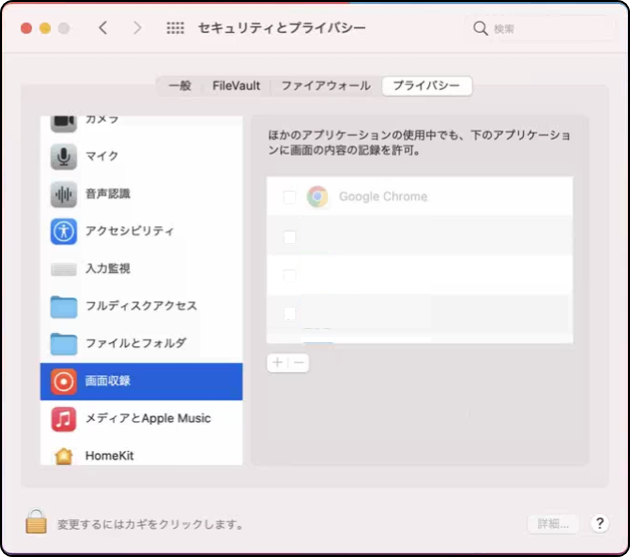Click the microphone icon beside マイク
The width and height of the screenshot is (631, 557).
coord(64,157)
